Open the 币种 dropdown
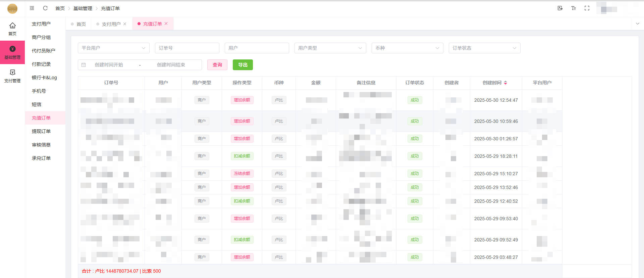The image size is (644, 278). point(407,48)
